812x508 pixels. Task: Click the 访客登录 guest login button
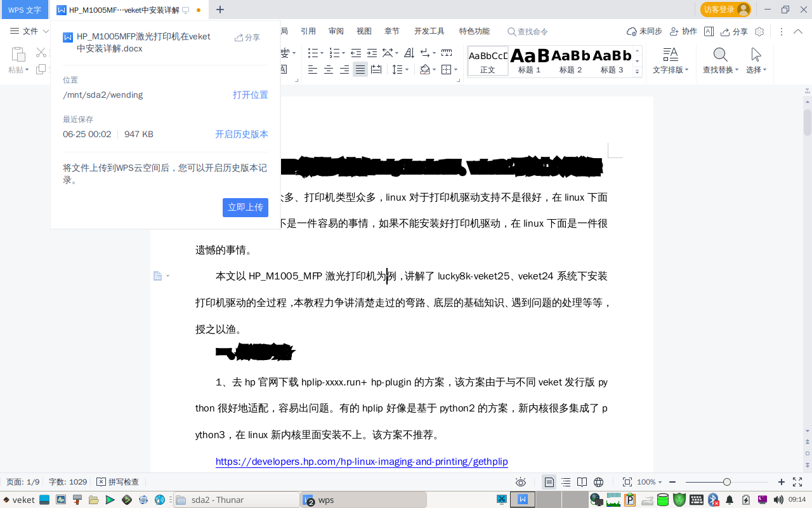point(726,10)
